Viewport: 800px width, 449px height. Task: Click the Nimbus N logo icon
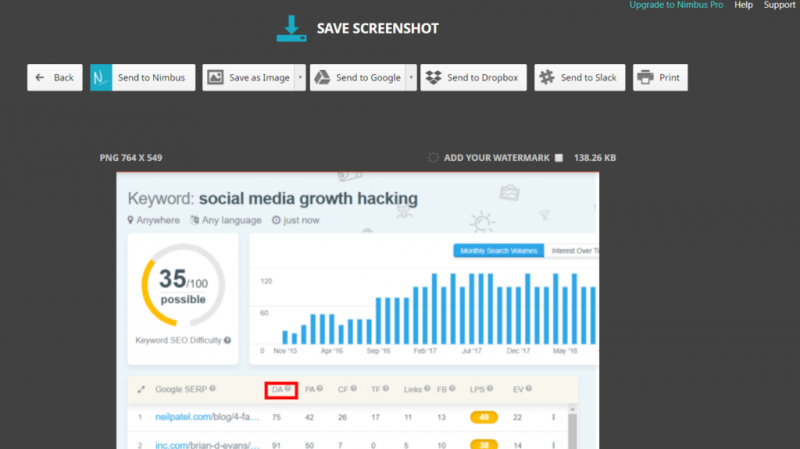101,78
